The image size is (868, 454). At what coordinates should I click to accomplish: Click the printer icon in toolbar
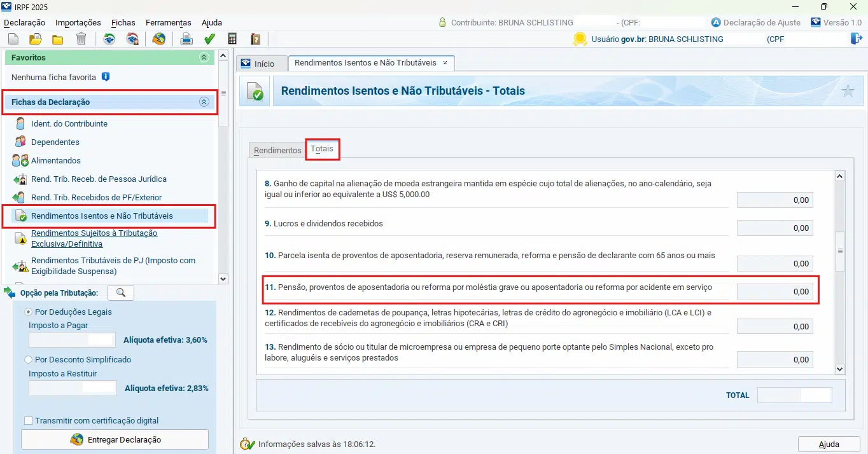[x=186, y=39]
